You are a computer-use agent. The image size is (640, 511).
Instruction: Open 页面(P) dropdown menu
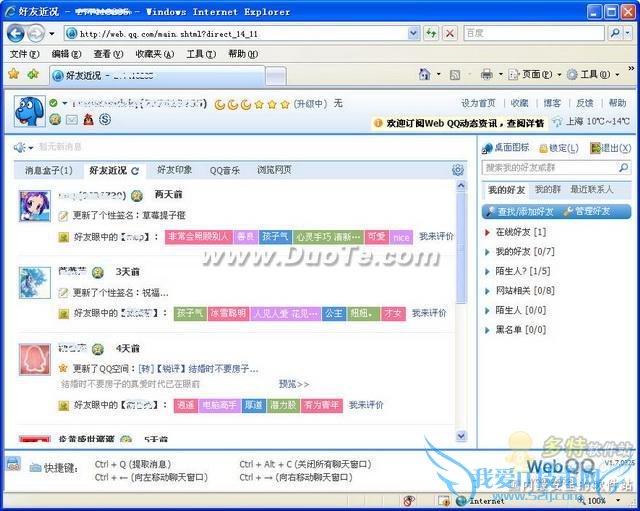pos(535,74)
